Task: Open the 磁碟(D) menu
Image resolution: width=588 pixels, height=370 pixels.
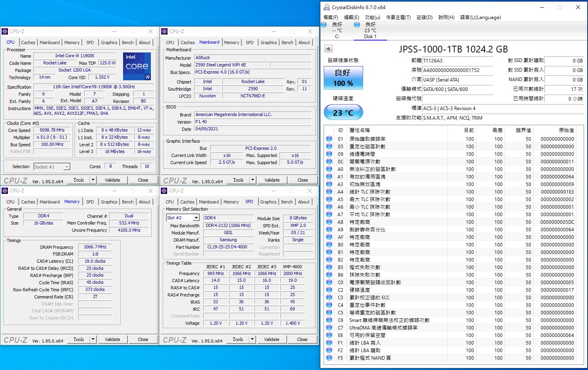Action: click(x=424, y=17)
